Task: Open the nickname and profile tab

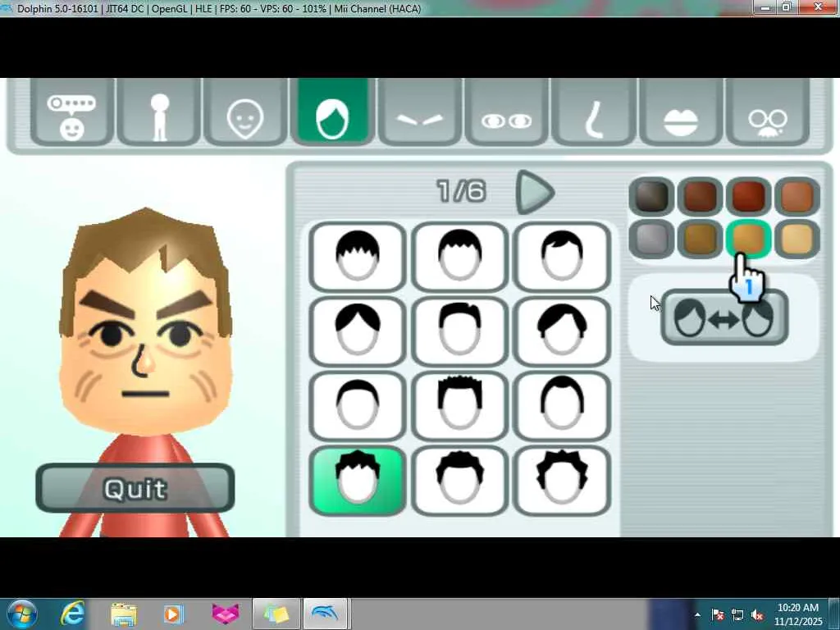Action: click(72, 112)
